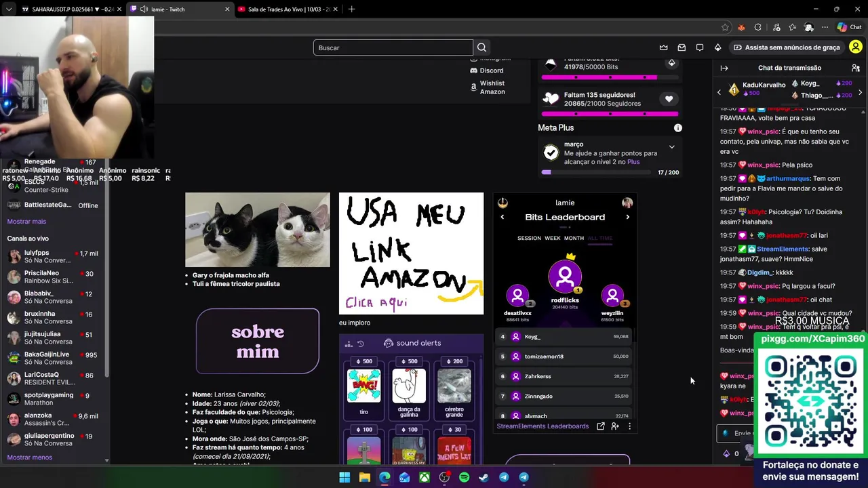Open the Xbox app from the taskbar
This screenshot has height=488, width=868.
(x=424, y=477)
